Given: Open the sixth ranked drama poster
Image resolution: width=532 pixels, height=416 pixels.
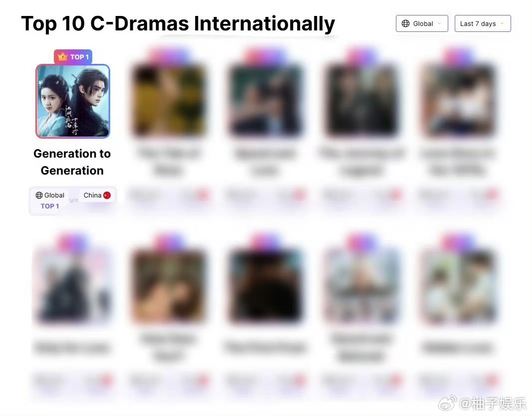Looking at the screenshot, I should click(x=72, y=286).
